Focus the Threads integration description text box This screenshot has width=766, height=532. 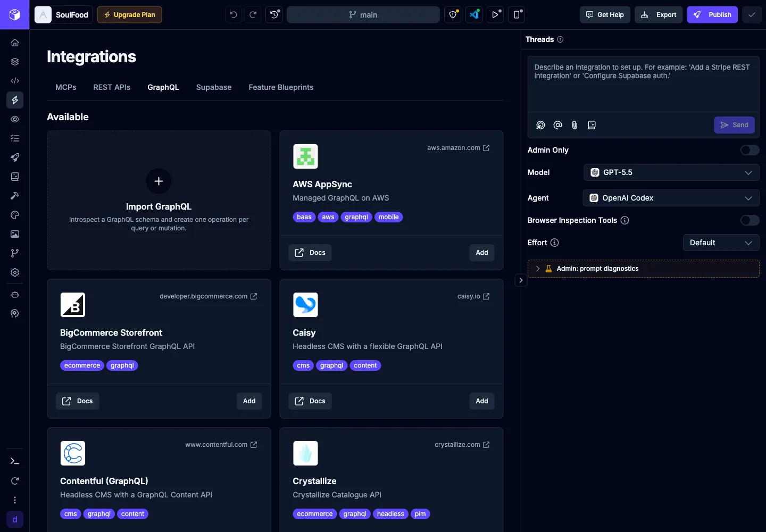[643, 85]
